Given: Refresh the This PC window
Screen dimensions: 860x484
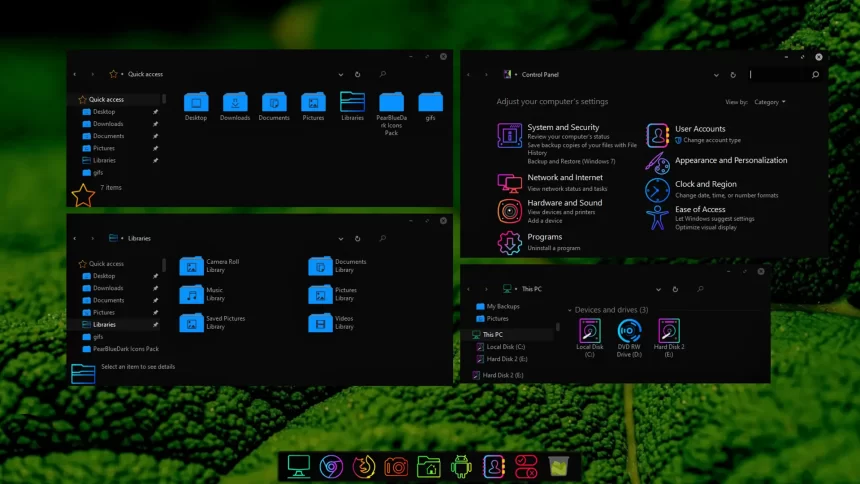Looking at the screenshot, I should point(675,289).
